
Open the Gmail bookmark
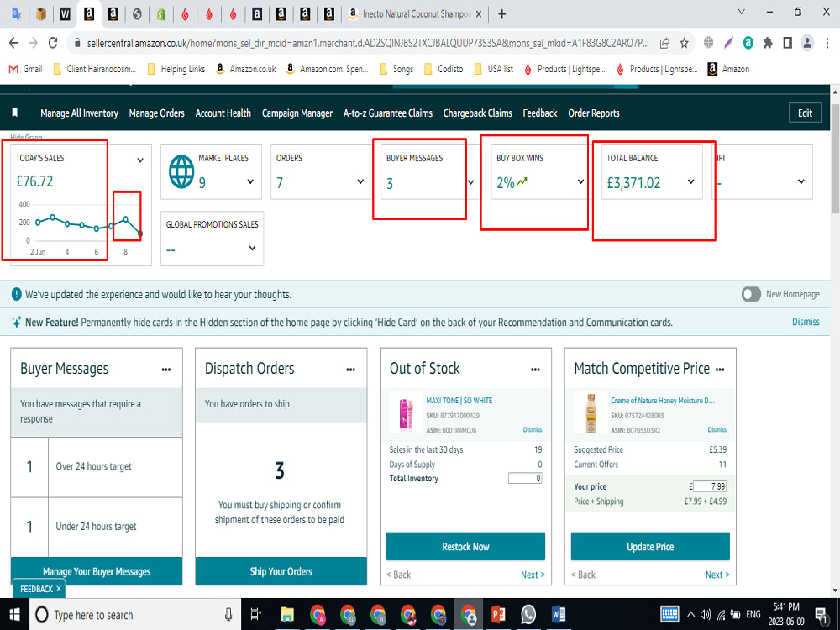click(26, 69)
